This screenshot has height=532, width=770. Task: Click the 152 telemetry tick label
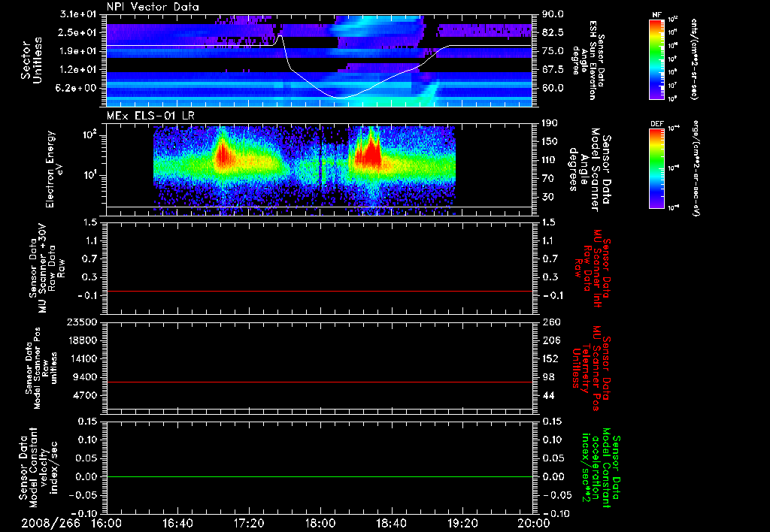[x=550, y=358]
